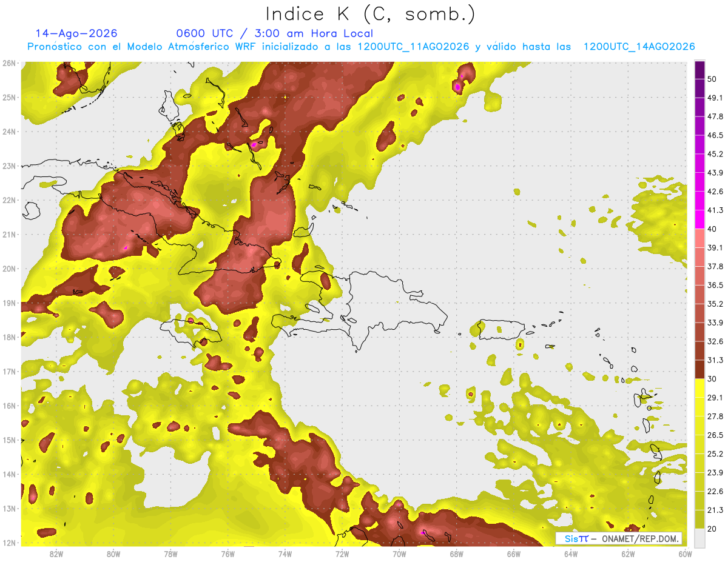
Task: Click the "35.2" color bar label
Action: click(715, 304)
